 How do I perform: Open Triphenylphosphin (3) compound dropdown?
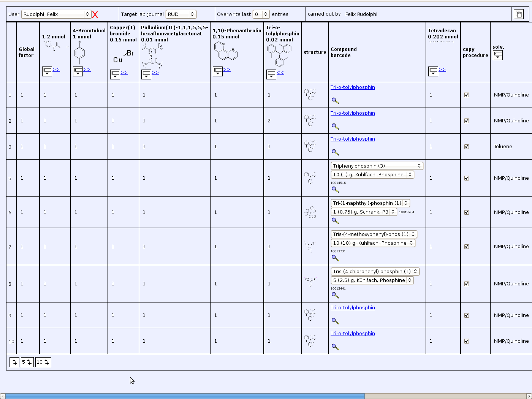[377, 166]
